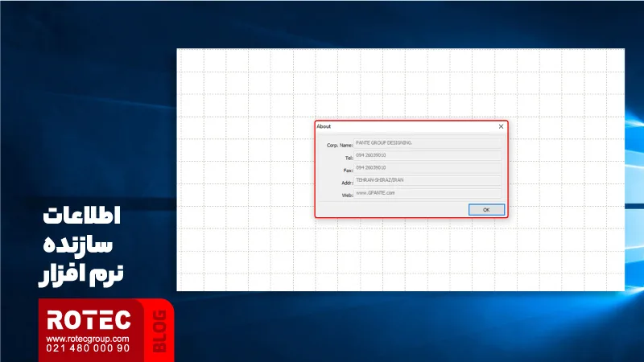
Task: Click the vertical BLOG label
Action: (159, 330)
